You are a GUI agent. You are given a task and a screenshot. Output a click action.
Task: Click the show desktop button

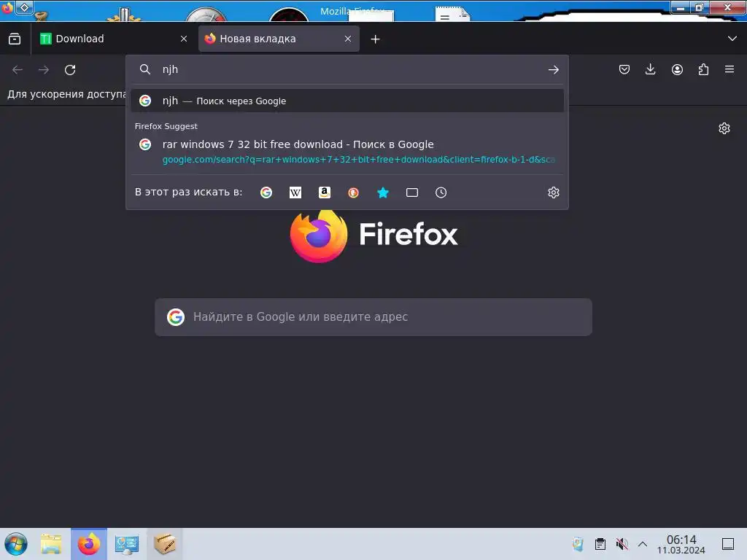coord(728,544)
